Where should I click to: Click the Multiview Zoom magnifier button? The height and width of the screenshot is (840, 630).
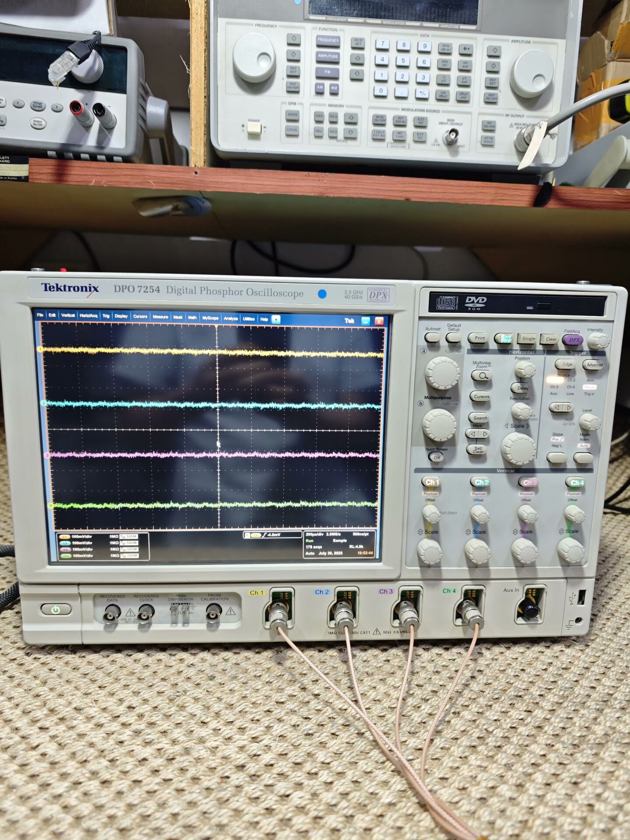tap(482, 375)
